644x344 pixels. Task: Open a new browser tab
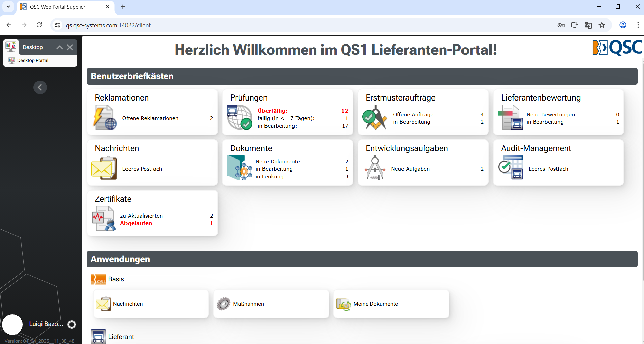[x=123, y=7]
